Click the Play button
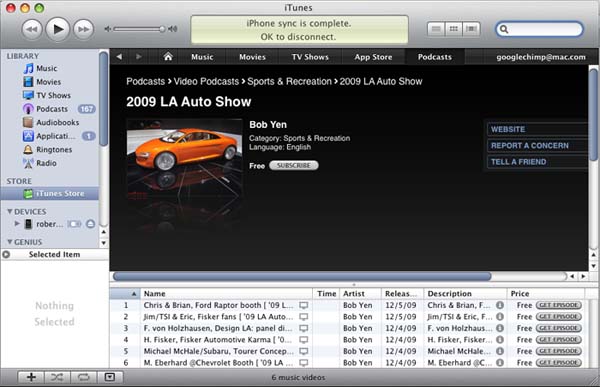 [x=58, y=29]
